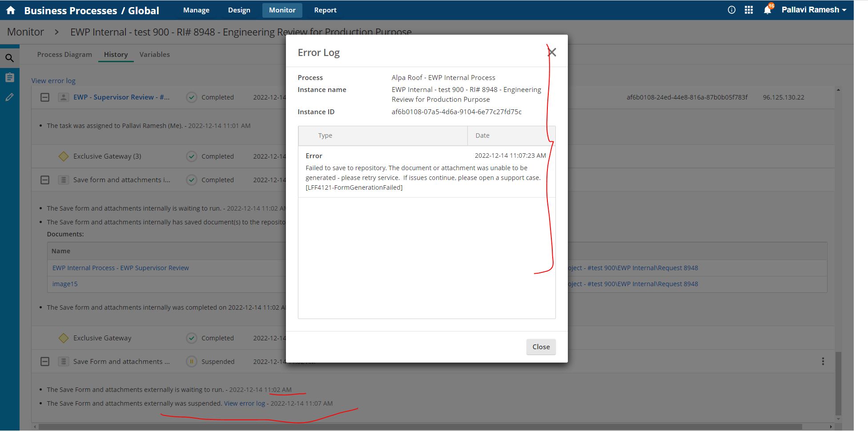Switch to the Variables tab
The image size is (868, 431).
(154, 54)
